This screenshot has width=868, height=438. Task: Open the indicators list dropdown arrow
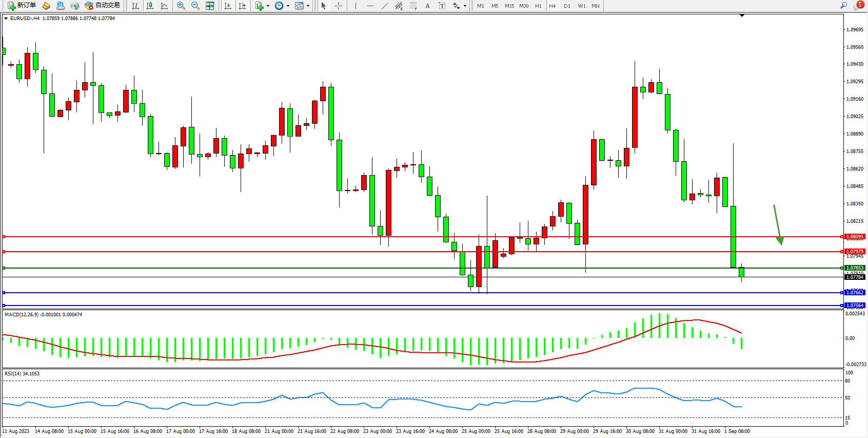[268, 6]
